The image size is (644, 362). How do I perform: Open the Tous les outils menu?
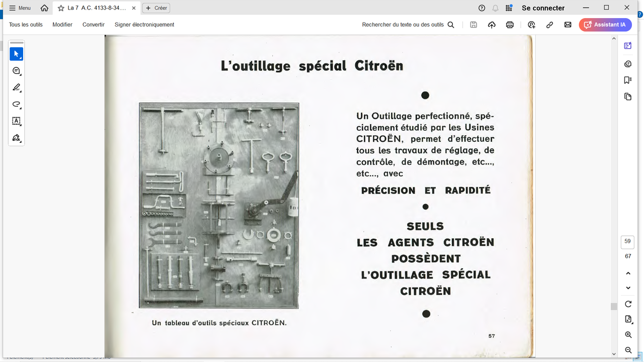pos(26,25)
